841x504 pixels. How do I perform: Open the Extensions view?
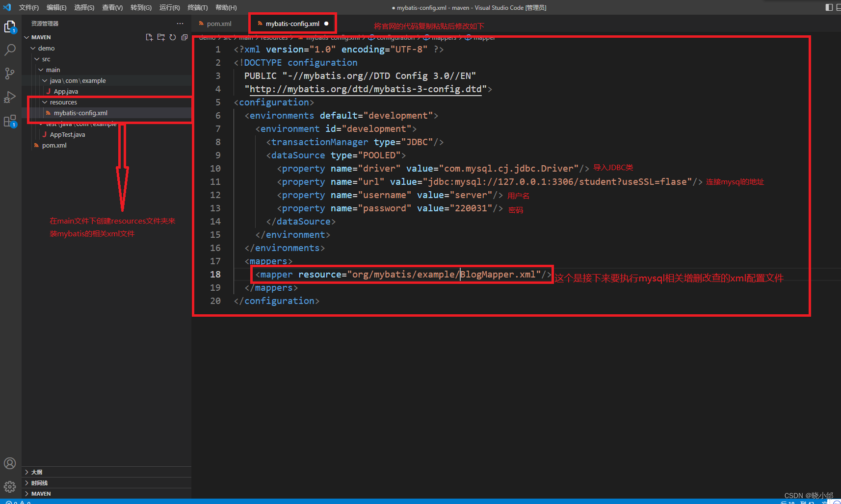click(10, 121)
